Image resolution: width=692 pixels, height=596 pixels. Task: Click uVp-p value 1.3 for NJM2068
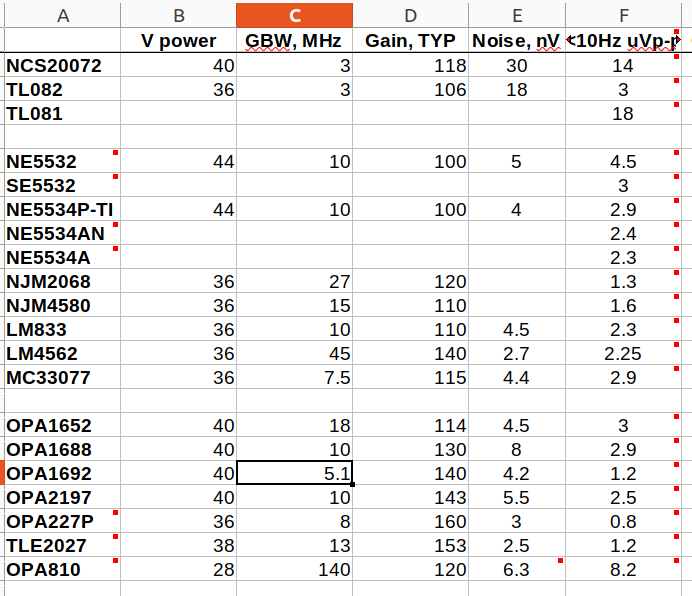(623, 281)
